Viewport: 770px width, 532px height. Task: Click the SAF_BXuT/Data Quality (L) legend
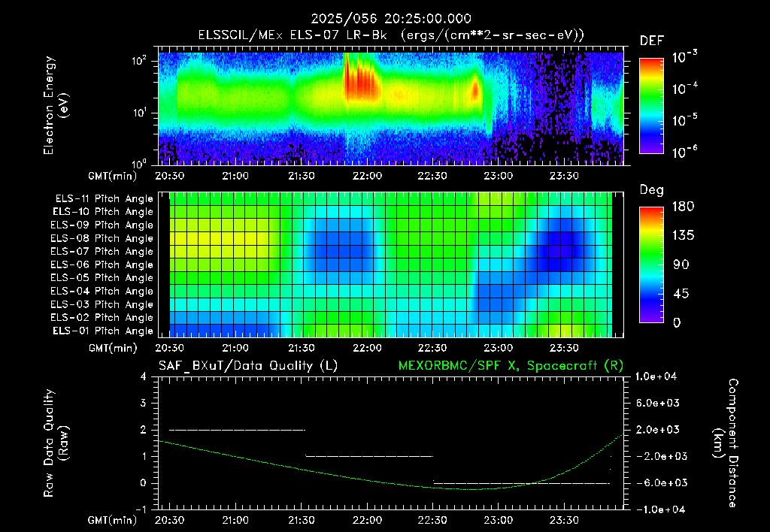[248, 366]
